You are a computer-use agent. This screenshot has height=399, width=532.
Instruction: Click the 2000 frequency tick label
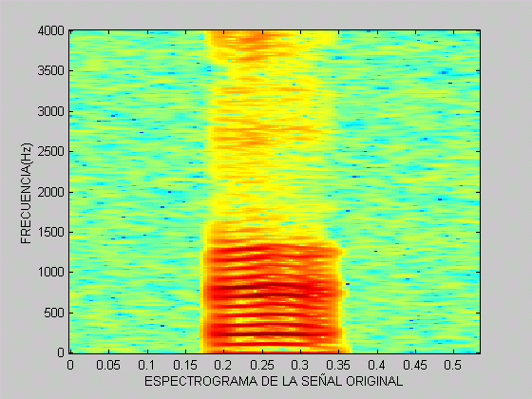(51, 192)
